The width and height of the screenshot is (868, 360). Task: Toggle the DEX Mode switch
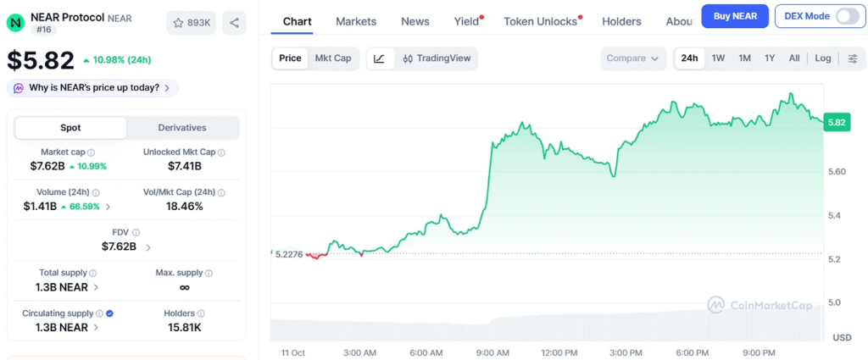847,16
